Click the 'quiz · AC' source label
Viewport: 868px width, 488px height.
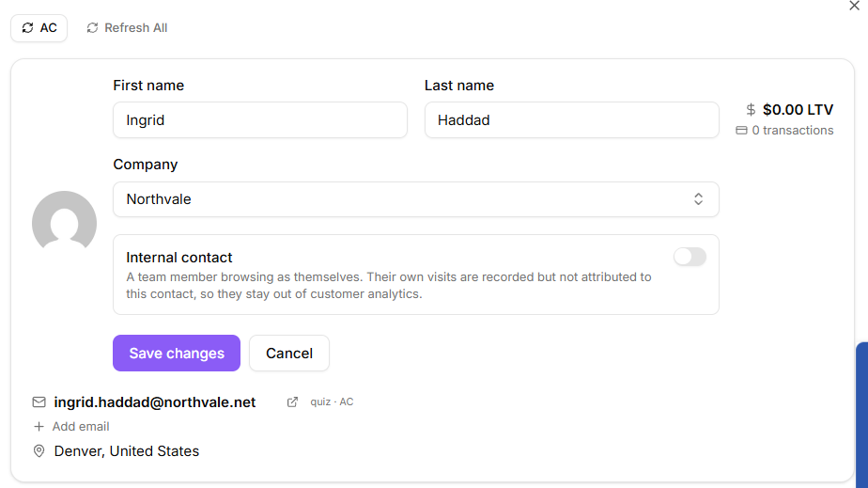[x=332, y=401]
